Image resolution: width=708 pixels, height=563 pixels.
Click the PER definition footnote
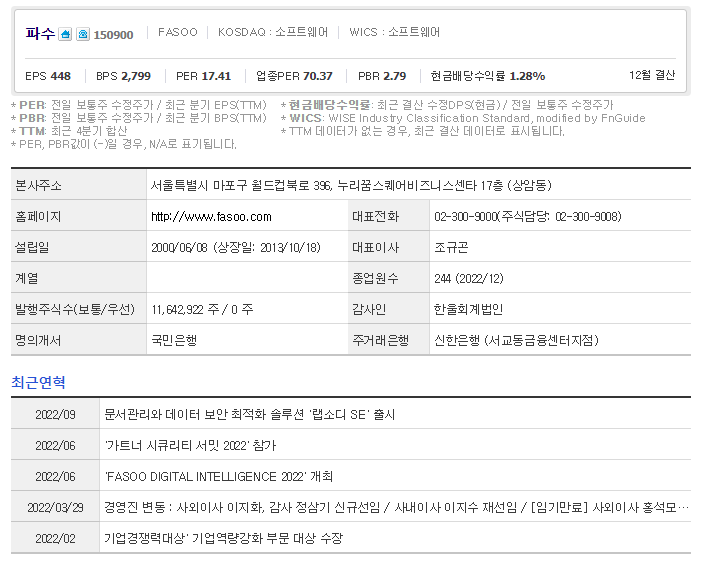(x=139, y=105)
